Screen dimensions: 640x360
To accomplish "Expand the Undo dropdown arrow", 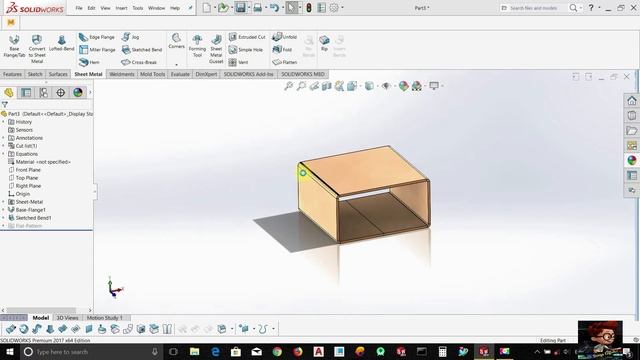I will coord(282,8).
